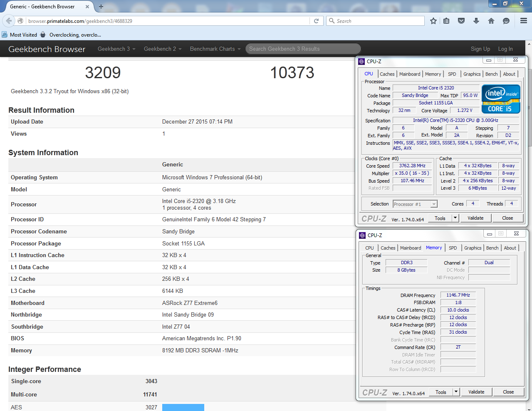The height and width of the screenshot is (411, 532).
Task: Click the site identity globe icon
Action: (x=20, y=21)
